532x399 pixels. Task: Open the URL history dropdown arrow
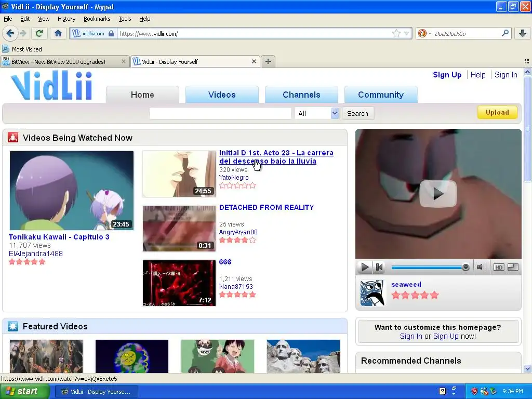(x=406, y=33)
